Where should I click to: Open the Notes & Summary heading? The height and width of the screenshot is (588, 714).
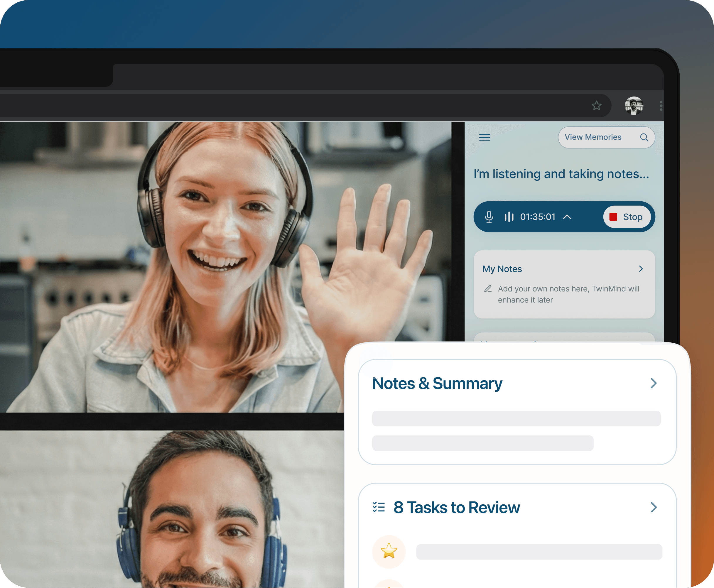[437, 383]
